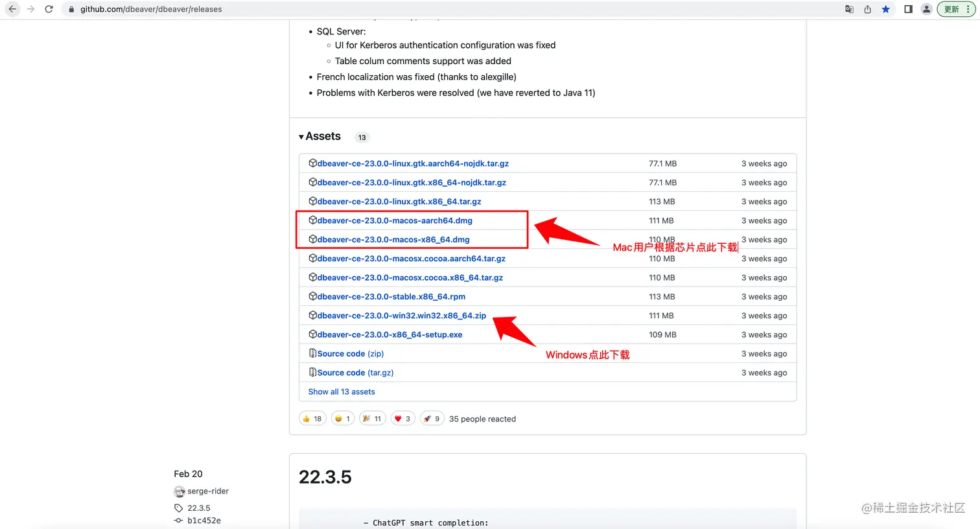Click package icon beside x86_64-setup.exe

click(x=313, y=335)
